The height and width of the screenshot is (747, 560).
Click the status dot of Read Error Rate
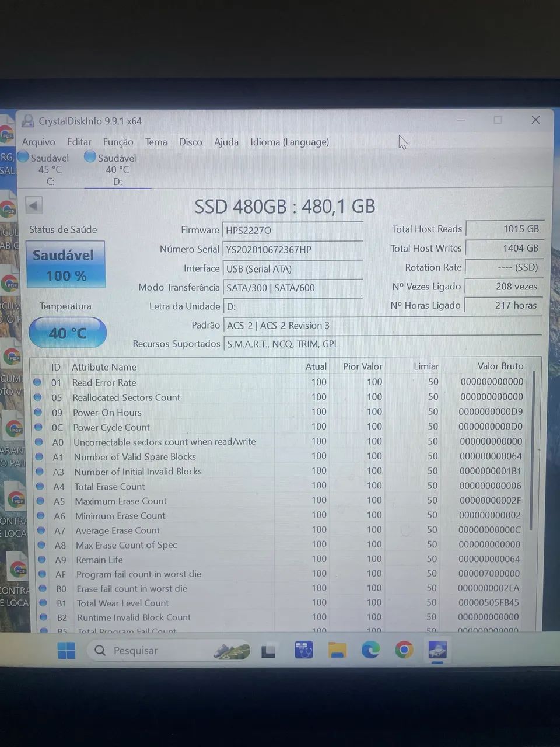point(37,382)
